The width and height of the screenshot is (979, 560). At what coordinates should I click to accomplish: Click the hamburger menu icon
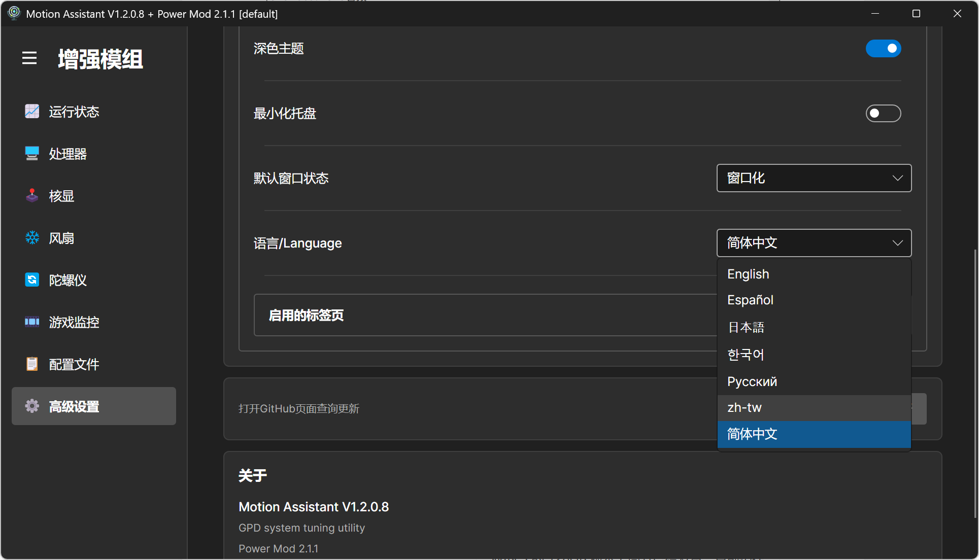coord(29,58)
